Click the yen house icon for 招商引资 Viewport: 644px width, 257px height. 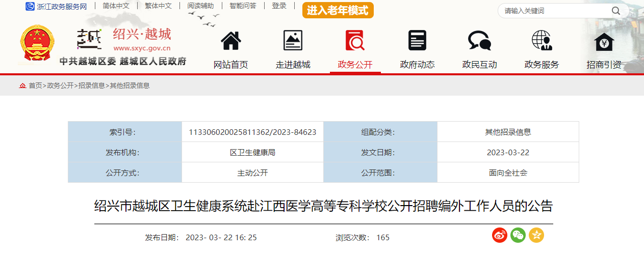pyautogui.click(x=604, y=42)
